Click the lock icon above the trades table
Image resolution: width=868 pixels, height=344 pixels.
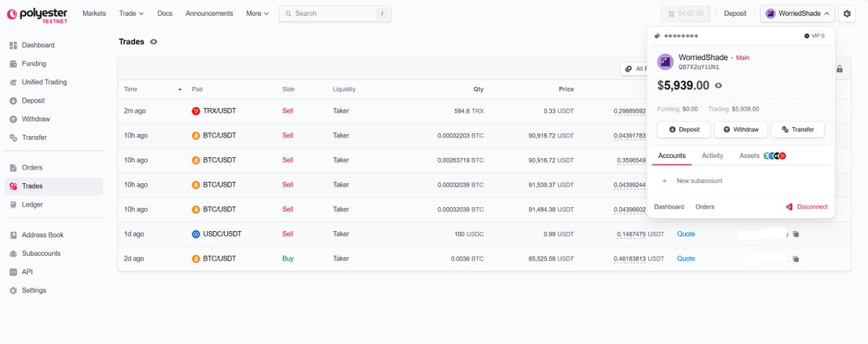tap(839, 69)
